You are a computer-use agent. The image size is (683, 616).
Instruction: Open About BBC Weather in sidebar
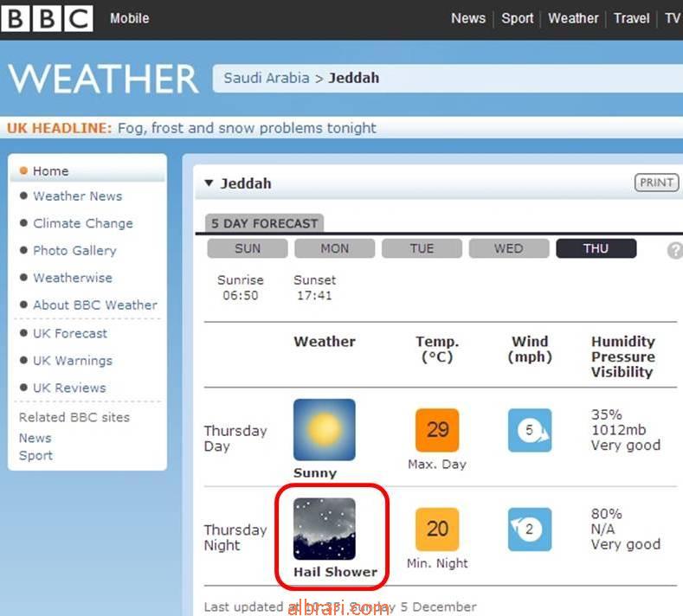click(x=95, y=305)
